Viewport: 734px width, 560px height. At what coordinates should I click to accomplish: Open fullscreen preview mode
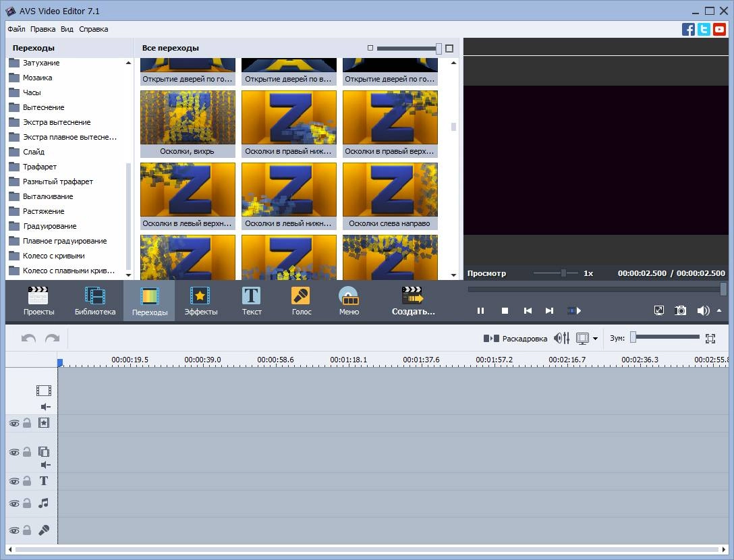pos(658,310)
